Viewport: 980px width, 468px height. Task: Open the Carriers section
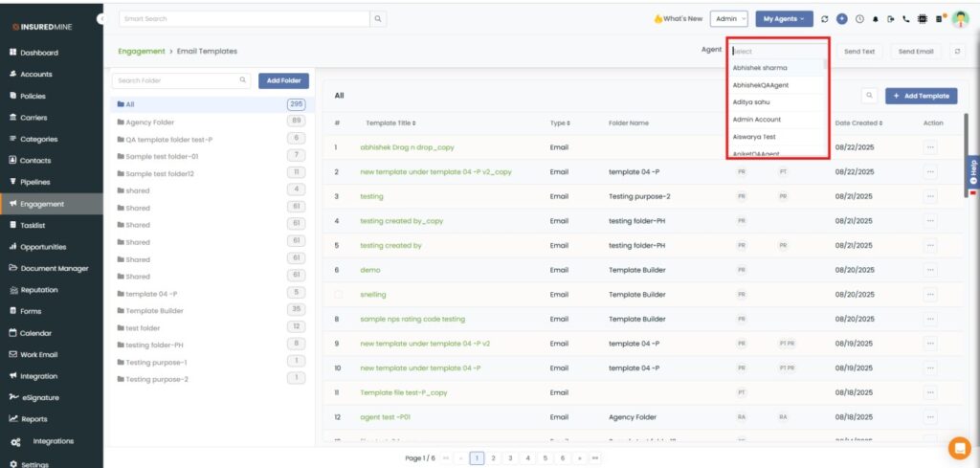pos(29,118)
